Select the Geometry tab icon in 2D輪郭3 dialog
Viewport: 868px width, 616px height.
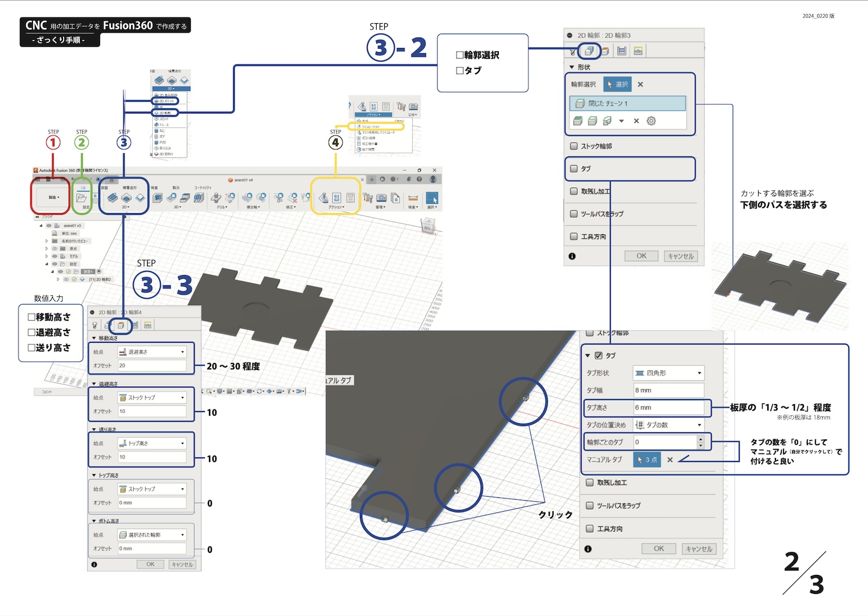click(589, 50)
